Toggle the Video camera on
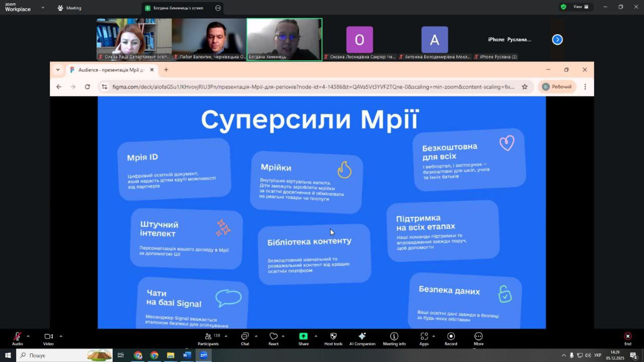Image resolution: width=644 pixels, height=362 pixels. (48, 339)
